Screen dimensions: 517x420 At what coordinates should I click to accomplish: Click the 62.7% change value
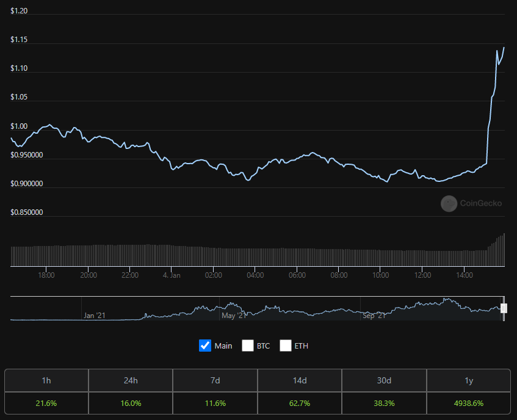click(x=300, y=403)
